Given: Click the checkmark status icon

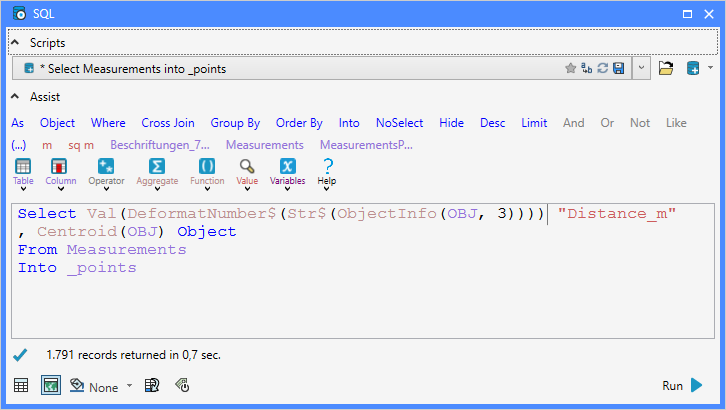Looking at the screenshot, I should click(x=20, y=355).
